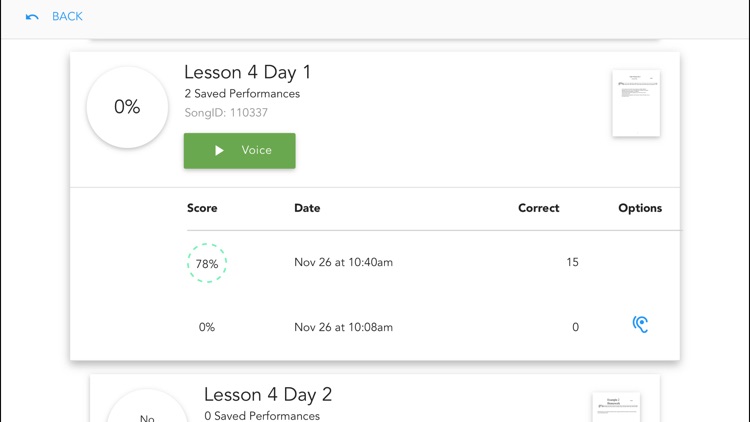Open the Lesson 4 Day 1 sheet thumbnail
This screenshot has height=422, width=750.
point(636,103)
